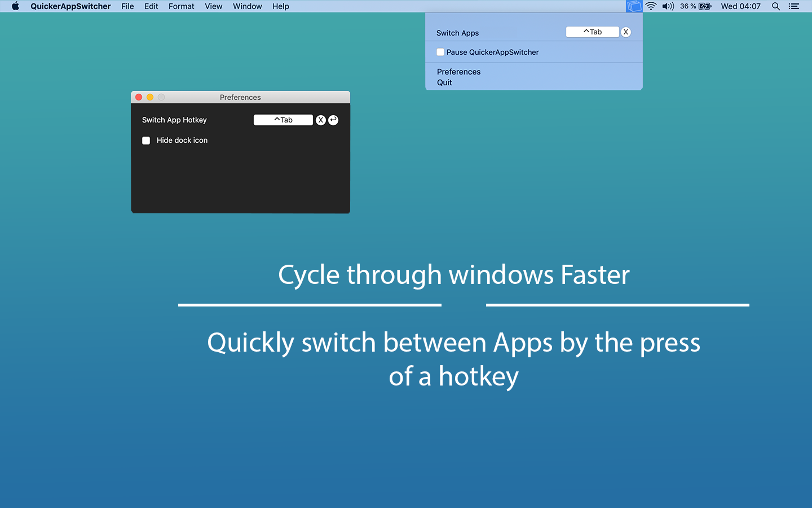
Task: Open the Window menu
Action: (x=247, y=6)
